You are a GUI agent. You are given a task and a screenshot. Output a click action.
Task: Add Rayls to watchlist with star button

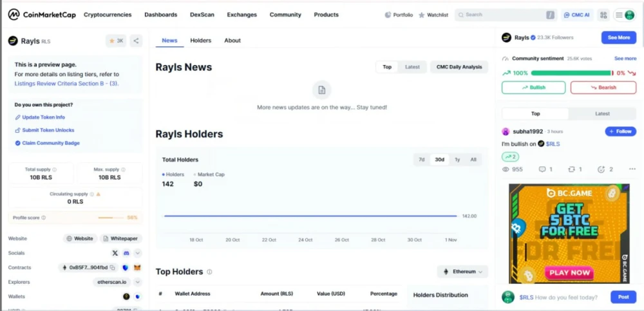click(x=116, y=41)
